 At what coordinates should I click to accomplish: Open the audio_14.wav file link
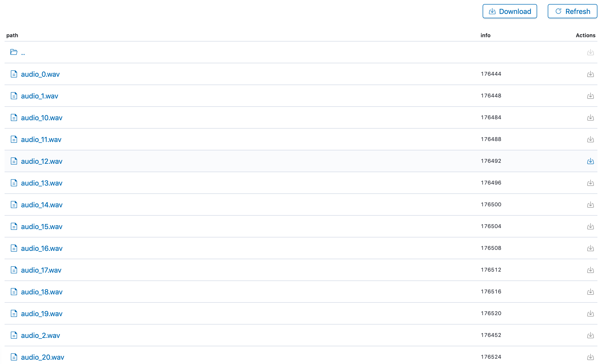[42, 205]
